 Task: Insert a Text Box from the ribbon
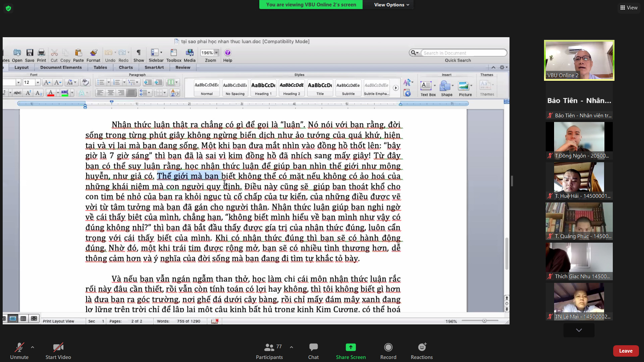coord(426,86)
